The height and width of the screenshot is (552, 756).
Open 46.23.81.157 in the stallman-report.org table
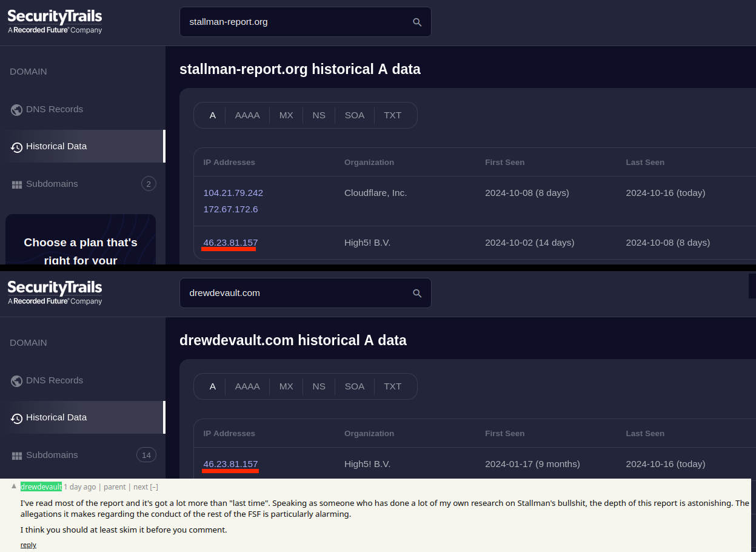230,243
